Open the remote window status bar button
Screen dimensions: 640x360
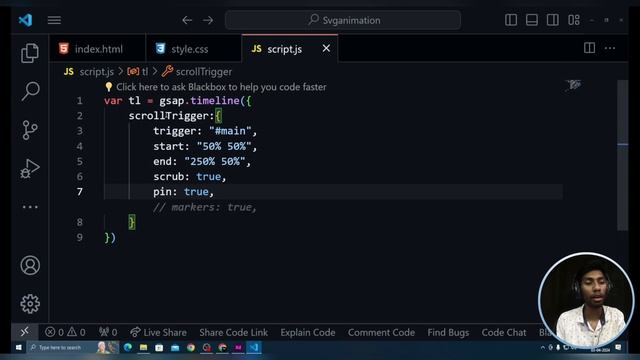click(x=25, y=332)
